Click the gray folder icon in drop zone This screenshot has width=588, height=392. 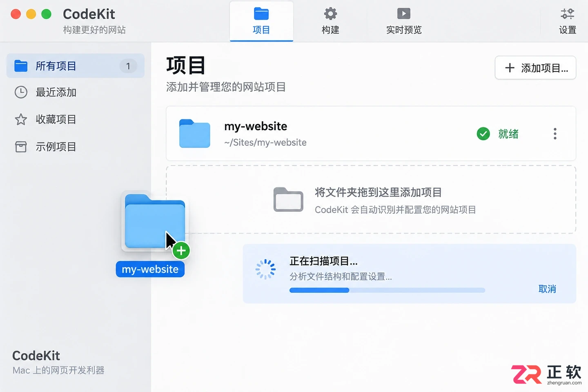click(x=288, y=199)
